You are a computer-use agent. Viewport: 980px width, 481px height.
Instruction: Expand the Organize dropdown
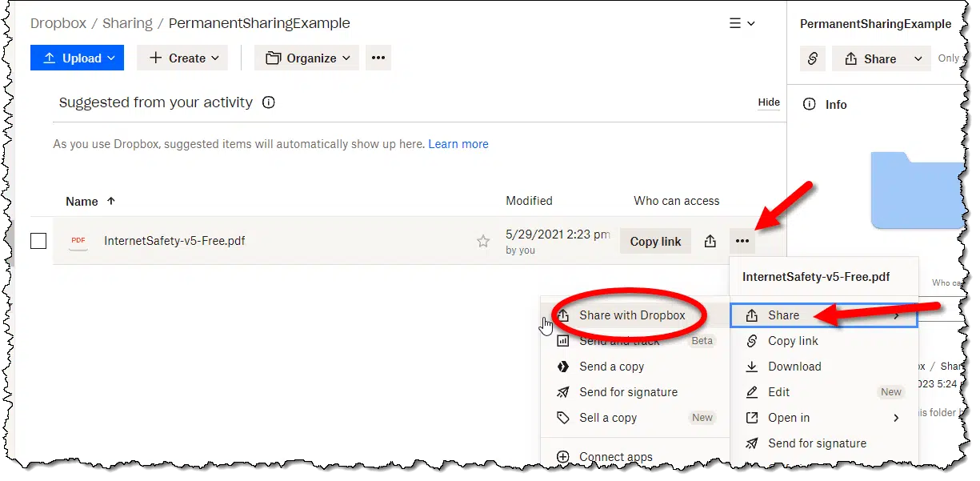(307, 58)
